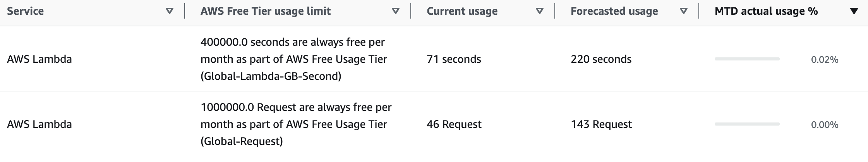Sort by AWS Free Tier usage limit arrow

(x=395, y=11)
